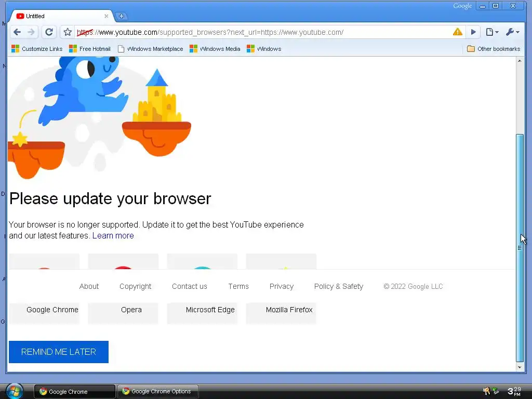This screenshot has width=532, height=399.
Task: Open the Policy & Safety footer link
Action: pos(339,286)
